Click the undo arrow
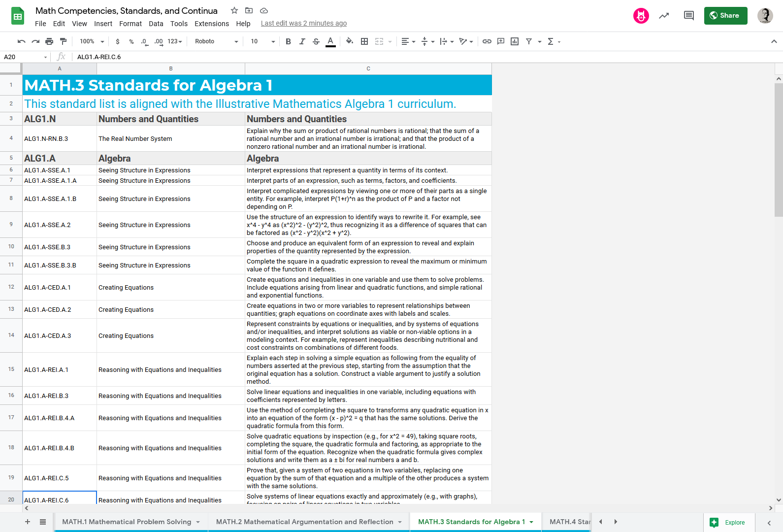Viewport: 783px width, 532px height. pyautogui.click(x=21, y=41)
